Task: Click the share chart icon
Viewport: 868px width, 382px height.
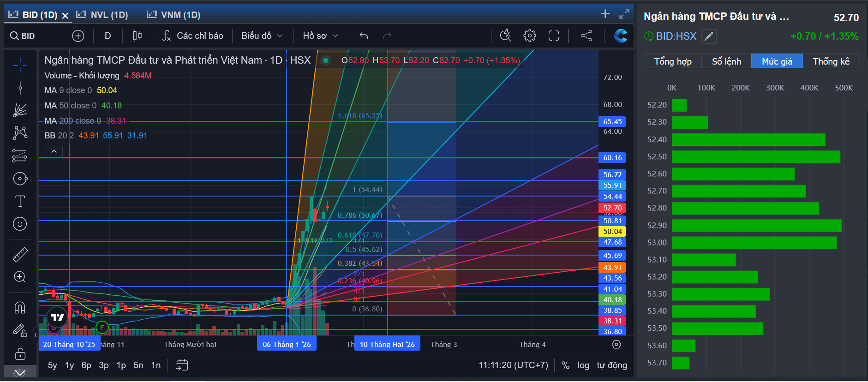Action: (x=587, y=36)
